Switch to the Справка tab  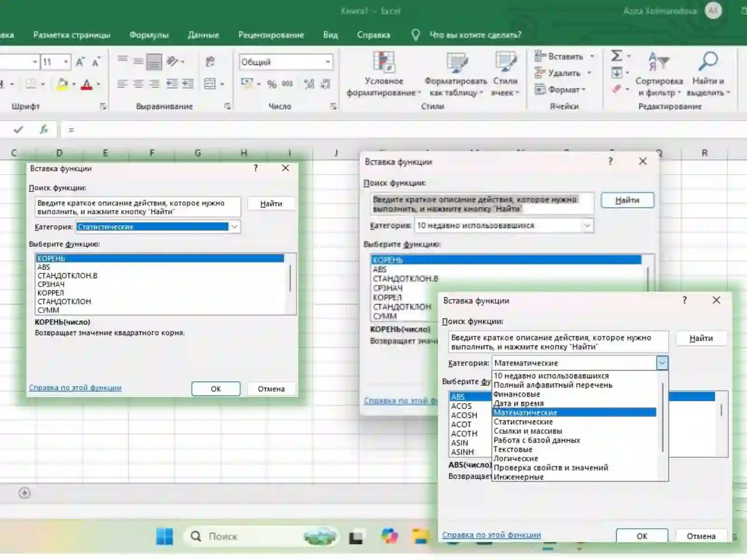tap(373, 35)
